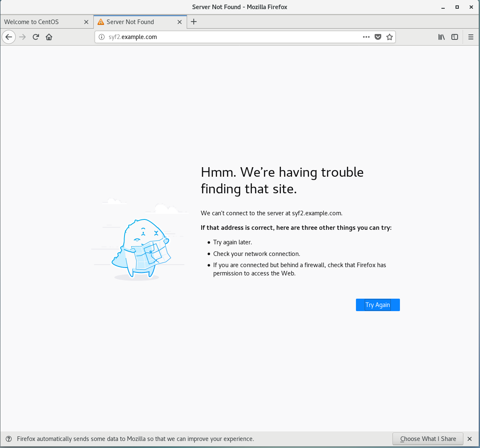This screenshot has width=480, height=448.
Task: Open the Firefox hamburger menu
Action: point(471,37)
